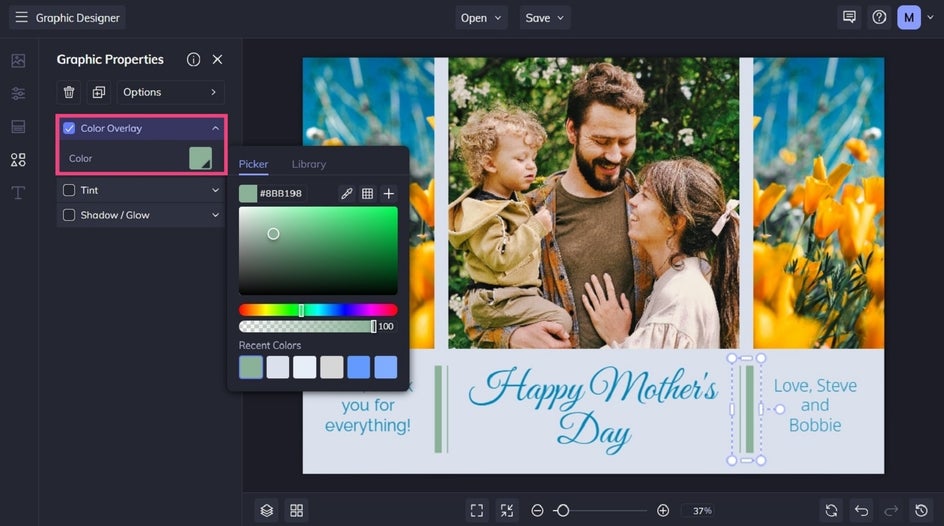Select the third recent color swatch

pos(305,367)
